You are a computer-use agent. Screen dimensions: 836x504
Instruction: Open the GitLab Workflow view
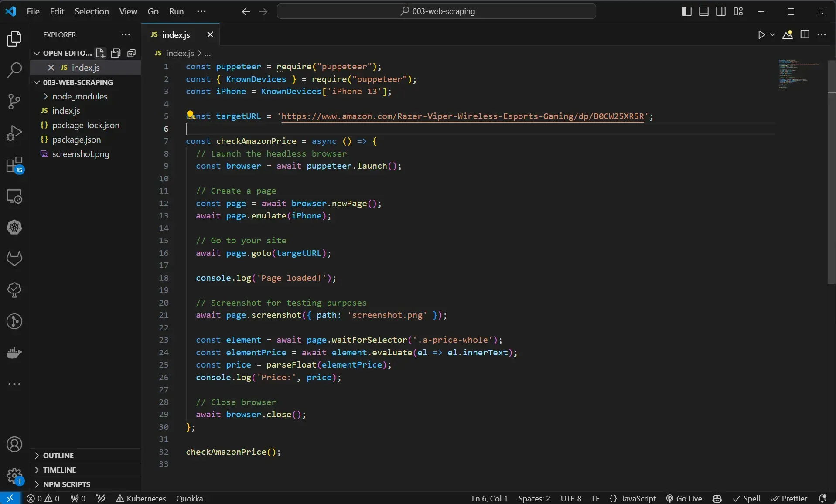coord(14,259)
